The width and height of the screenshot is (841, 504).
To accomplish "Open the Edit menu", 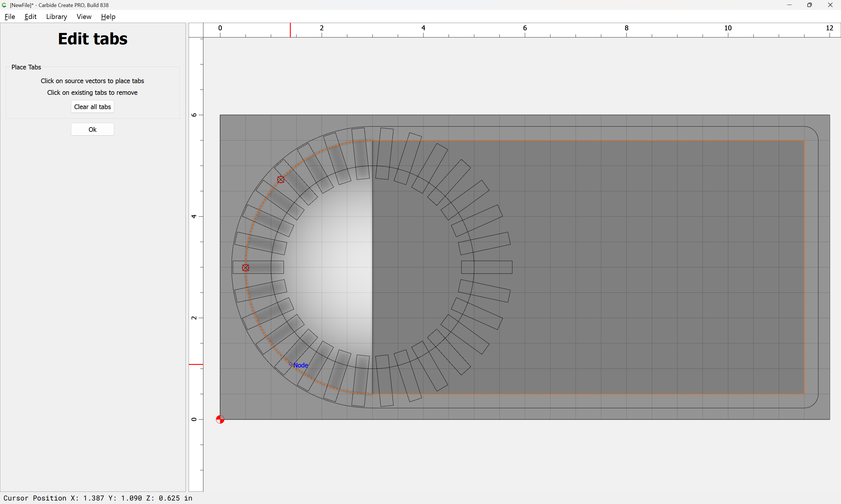I will (x=30, y=17).
